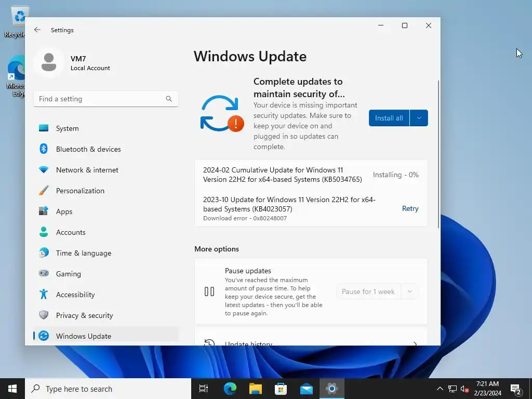Expand Update history chevron arrow
The width and height of the screenshot is (532, 399).
415,344
